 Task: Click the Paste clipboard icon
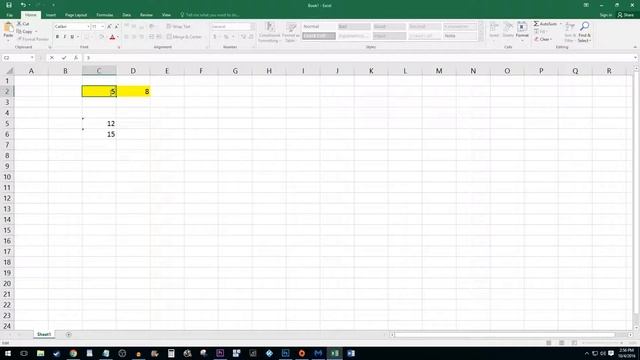[8, 28]
